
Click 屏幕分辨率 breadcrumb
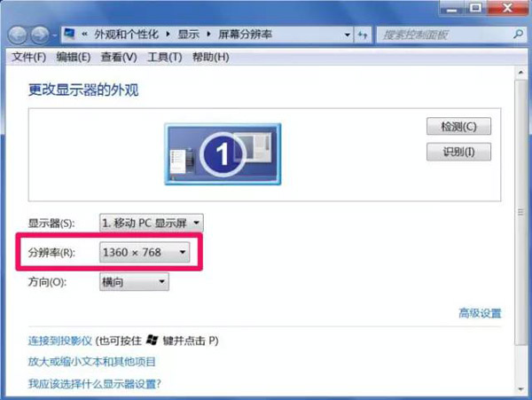tap(245, 35)
